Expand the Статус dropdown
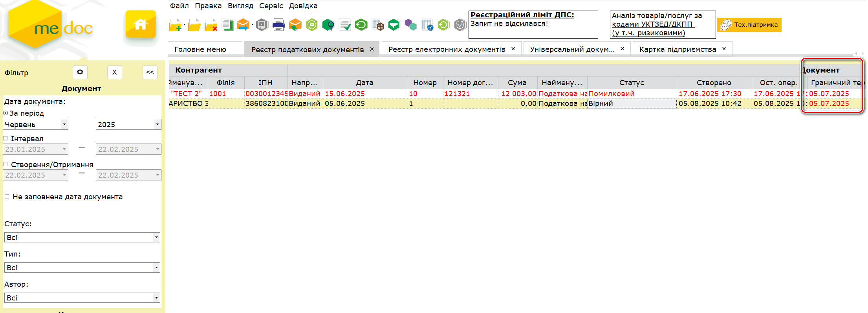The width and height of the screenshot is (868, 313). [156, 237]
